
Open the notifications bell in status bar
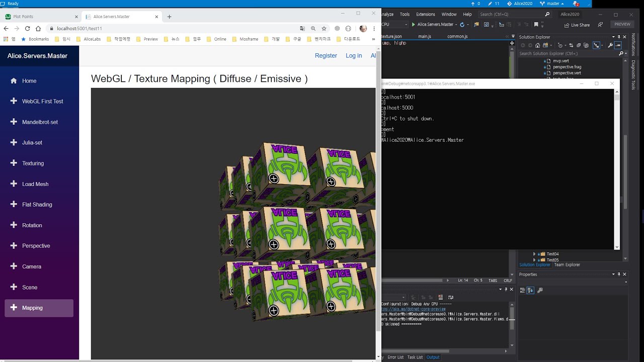coord(577,4)
